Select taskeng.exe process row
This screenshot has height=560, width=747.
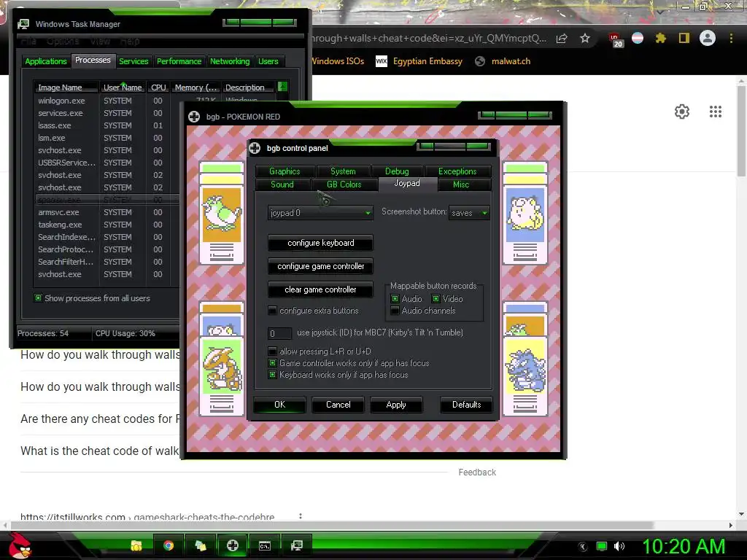point(107,225)
